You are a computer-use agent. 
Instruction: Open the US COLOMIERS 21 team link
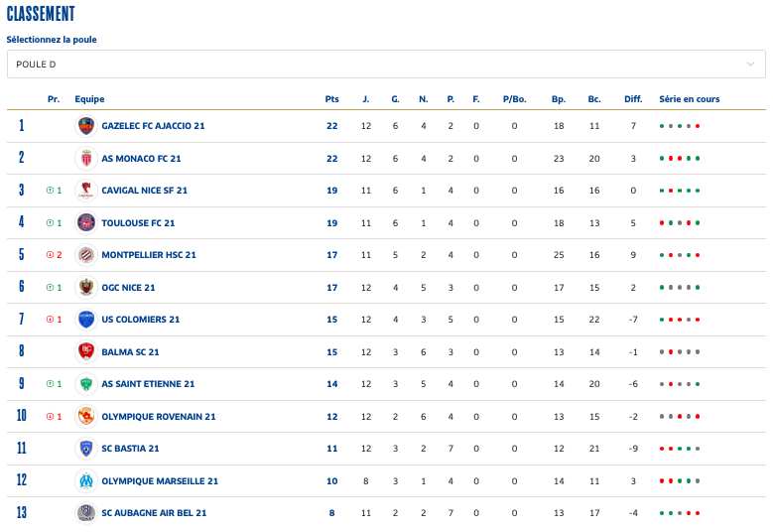pos(141,320)
